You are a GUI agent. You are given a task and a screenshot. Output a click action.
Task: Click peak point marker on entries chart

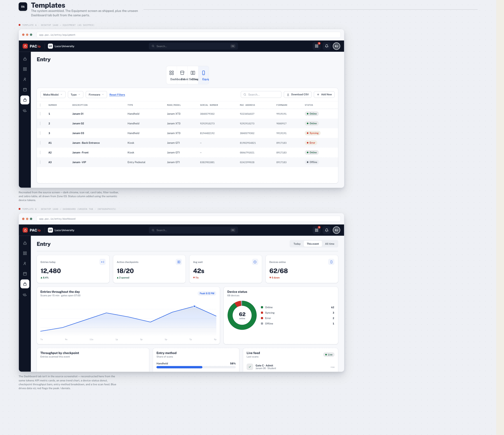coord(194,306)
